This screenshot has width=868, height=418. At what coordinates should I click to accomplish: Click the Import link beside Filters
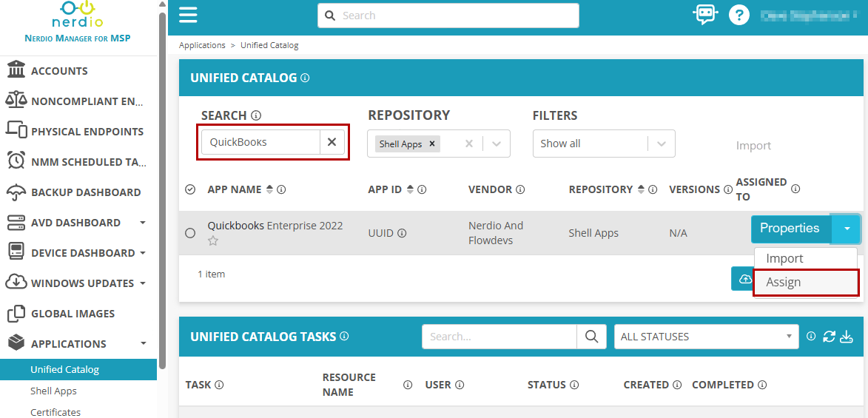753,146
